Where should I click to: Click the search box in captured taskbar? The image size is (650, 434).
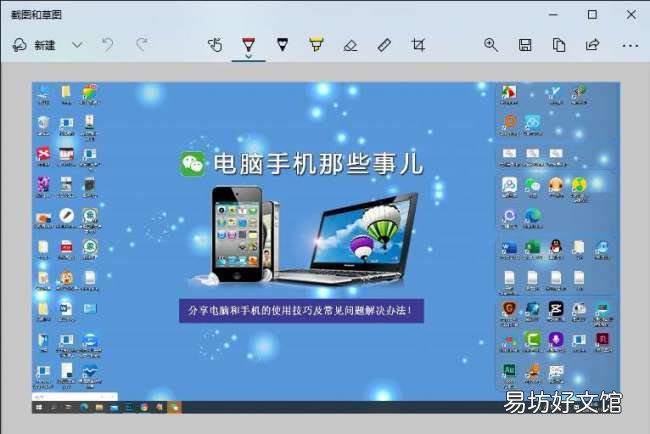[x=75, y=397]
